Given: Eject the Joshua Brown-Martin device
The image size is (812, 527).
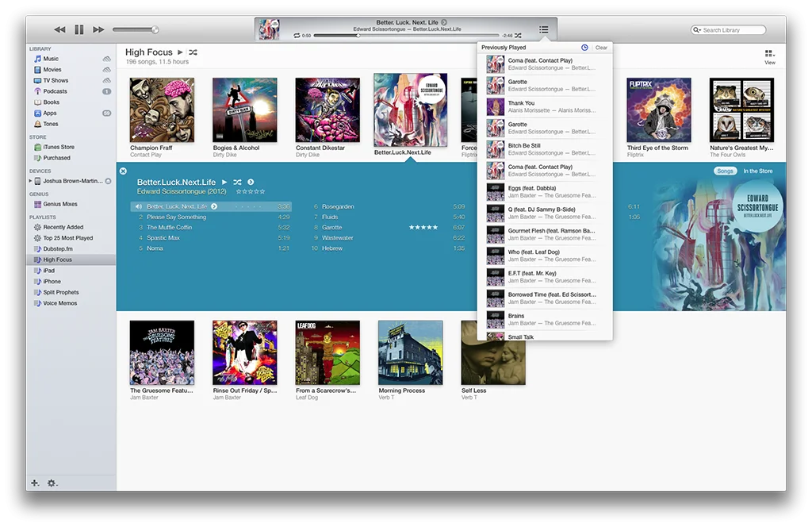Looking at the screenshot, I should pyautogui.click(x=108, y=181).
